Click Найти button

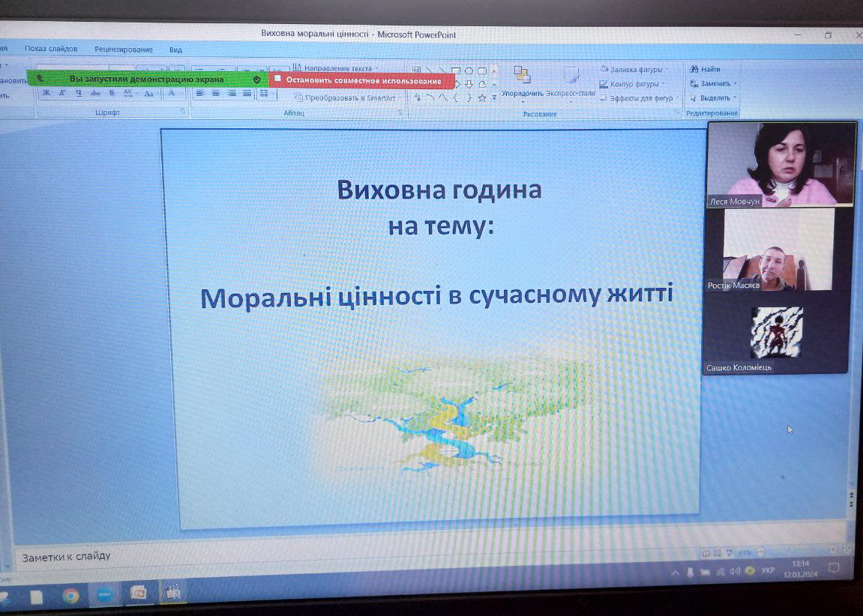tap(706, 69)
